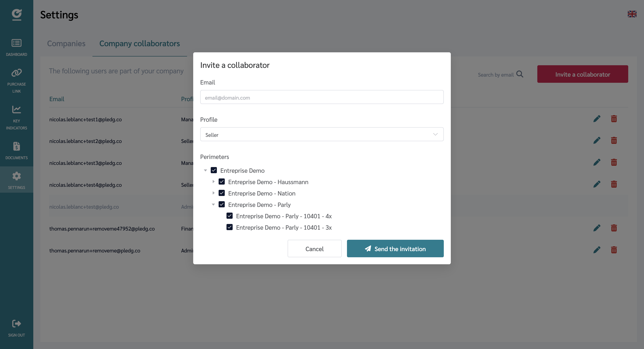Click the UK flag language selector

coord(632,14)
